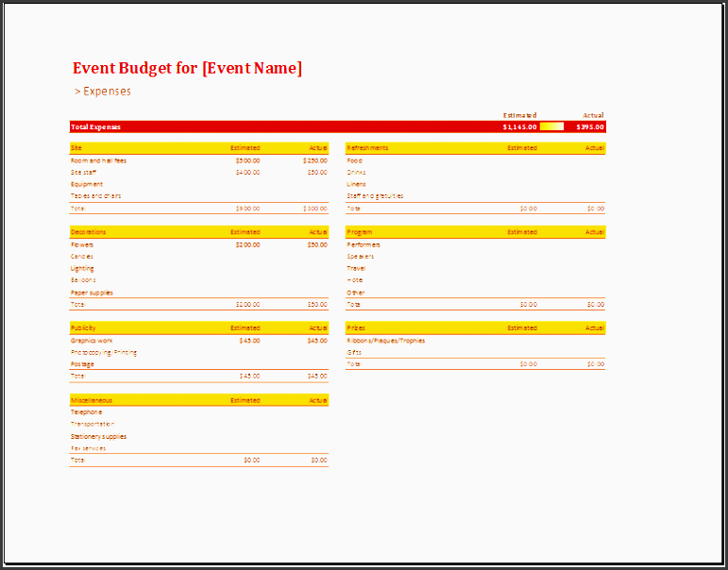Click the Staff and gratuities row label
Screen dimensions: 728x570
(375, 196)
